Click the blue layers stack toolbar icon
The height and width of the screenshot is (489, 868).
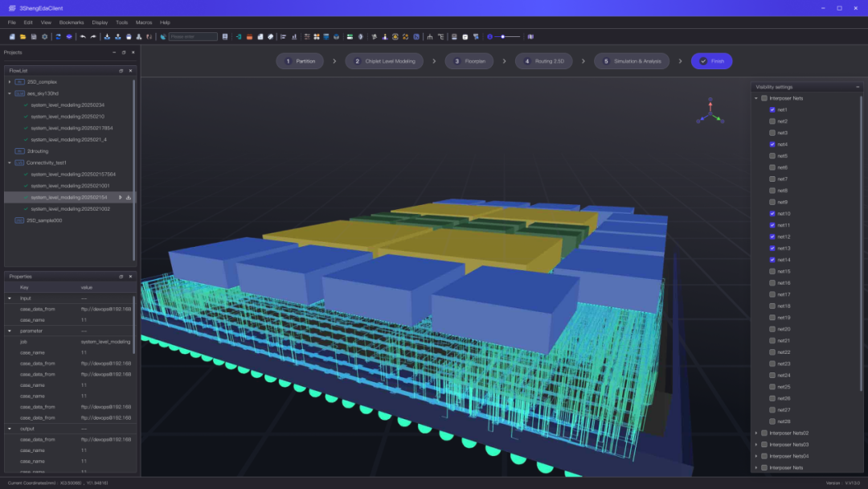pos(69,36)
